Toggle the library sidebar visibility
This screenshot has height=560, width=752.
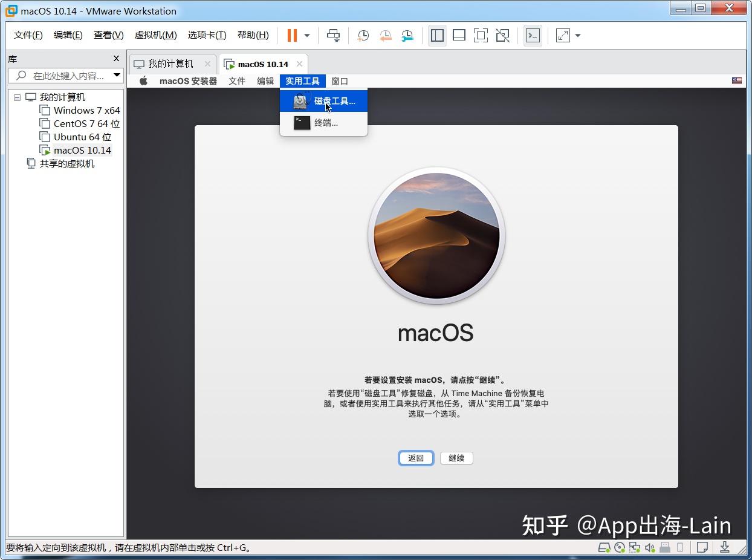click(x=437, y=36)
